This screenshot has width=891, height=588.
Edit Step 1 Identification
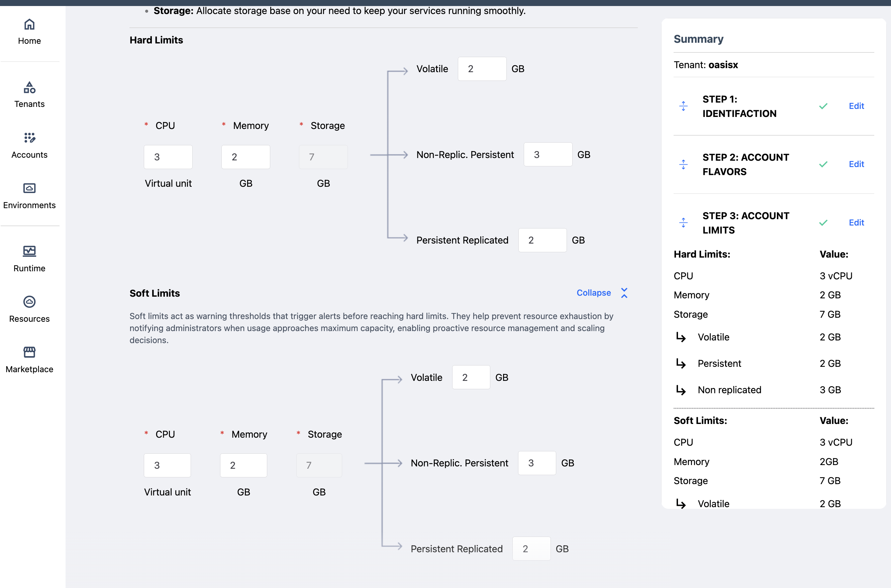(x=856, y=106)
